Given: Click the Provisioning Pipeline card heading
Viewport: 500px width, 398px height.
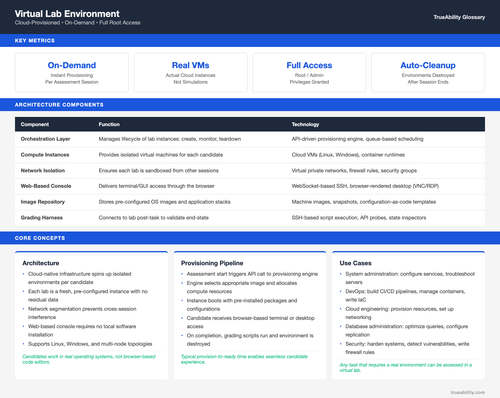Looking at the screenshot, I should (x=212, y=263).
